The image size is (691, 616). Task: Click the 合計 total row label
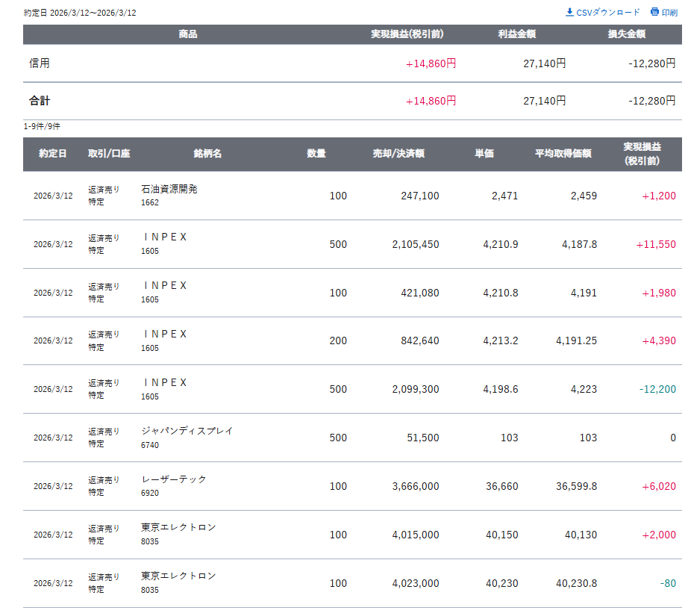pyautogui.click(x=40, y=101)
